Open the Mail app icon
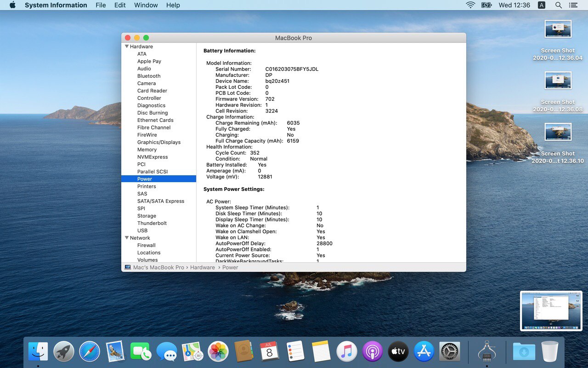The image size is (588, 368). click(x=115, y=352)
